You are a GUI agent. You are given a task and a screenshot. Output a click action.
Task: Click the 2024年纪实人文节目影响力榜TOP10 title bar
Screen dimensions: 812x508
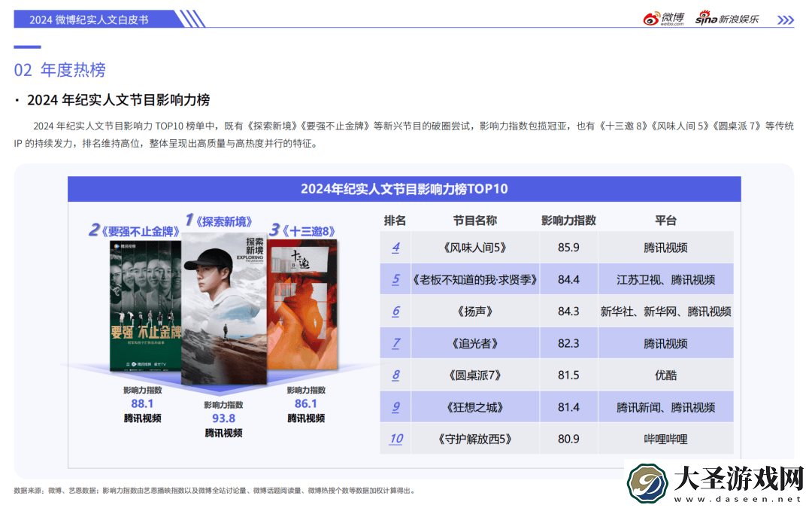point(404,189)
